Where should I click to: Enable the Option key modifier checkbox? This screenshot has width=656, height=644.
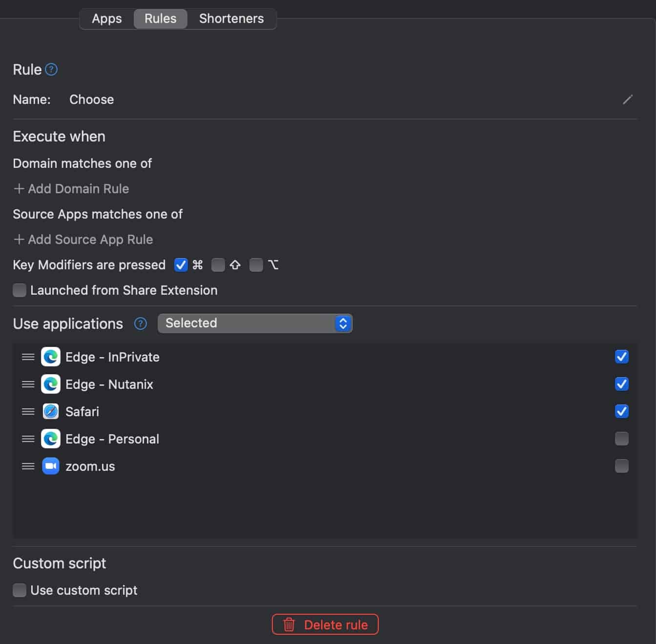256,265
